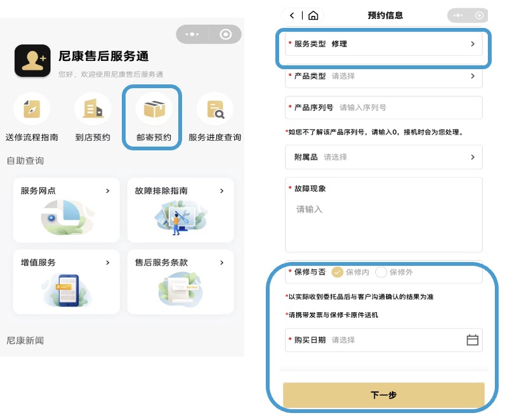Click the 故障现象 text area

[383, 222]
